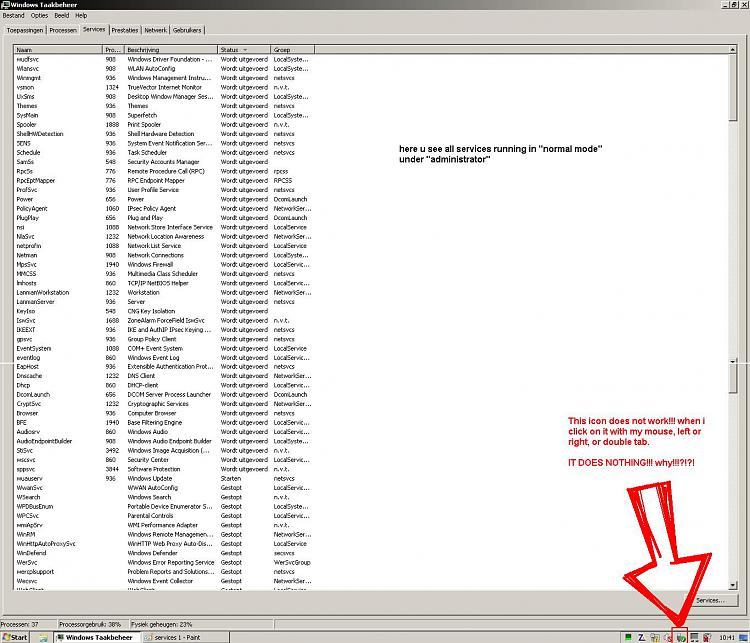Select the AudioEndpointBuilder service row
The height and width of the screenshot is (643, 750).
(164, 441)
